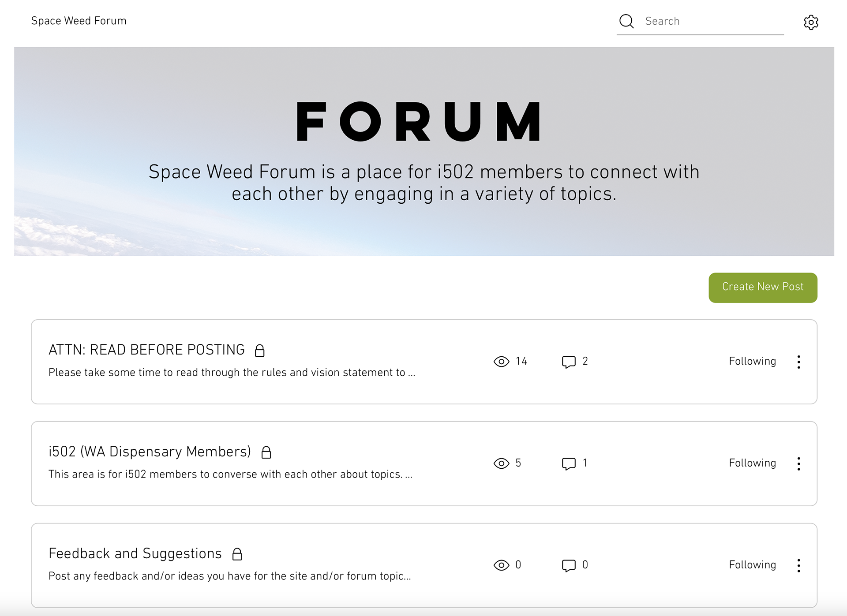The height and width of the screenshot is (616, 847).
Task: Unfollow the Feedback and Suggestions category
Action: coord(752,565)
